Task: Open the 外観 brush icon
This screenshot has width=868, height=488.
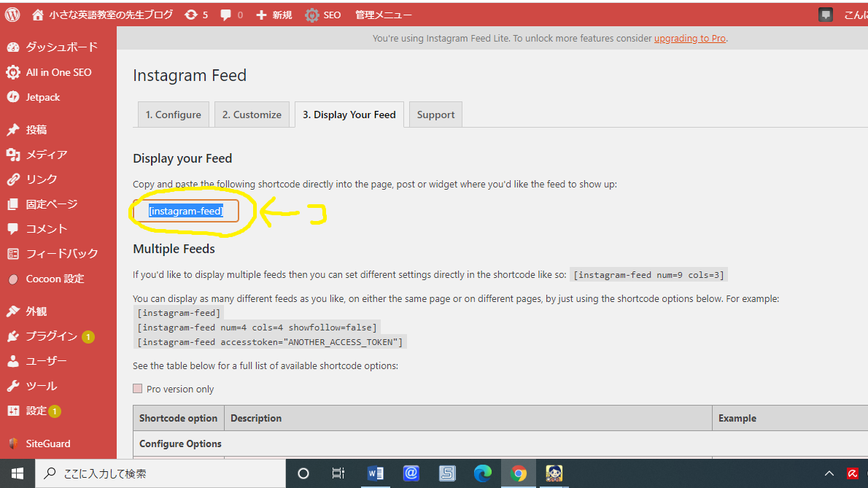Action: click(x=13, y=311)
